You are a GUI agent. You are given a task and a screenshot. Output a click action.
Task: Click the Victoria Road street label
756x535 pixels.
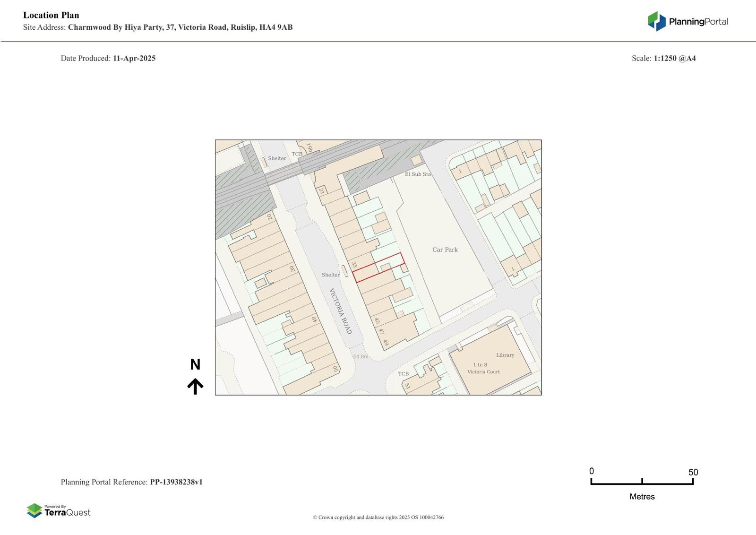pos(341,311)
